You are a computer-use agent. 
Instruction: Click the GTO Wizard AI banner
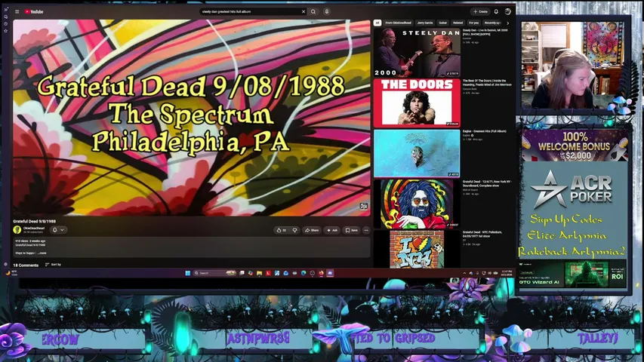[572, 275]
